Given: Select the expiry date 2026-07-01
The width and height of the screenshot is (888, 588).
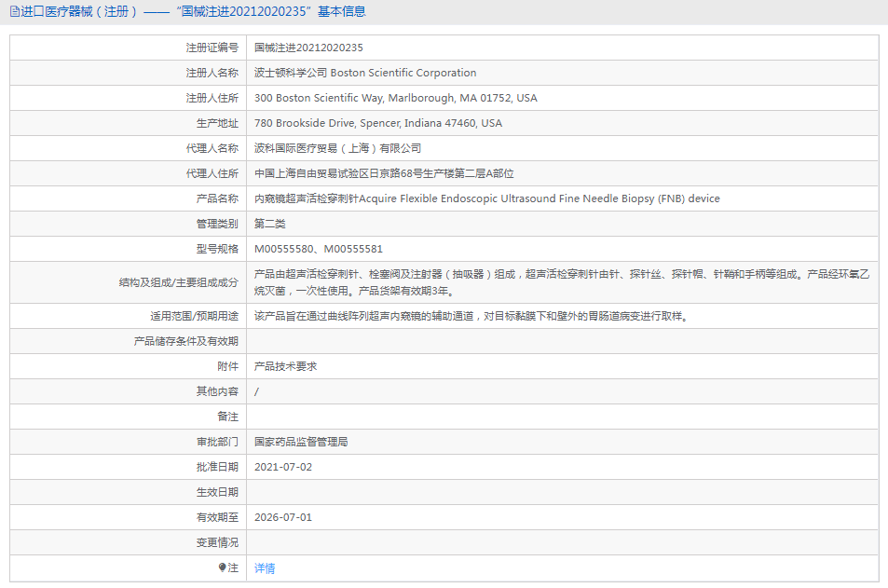Looking at the screenshot, I should click(283, 517).
